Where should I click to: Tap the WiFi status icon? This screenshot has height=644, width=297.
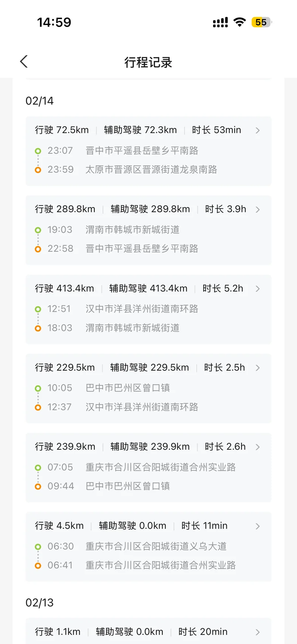click(240, 22)
